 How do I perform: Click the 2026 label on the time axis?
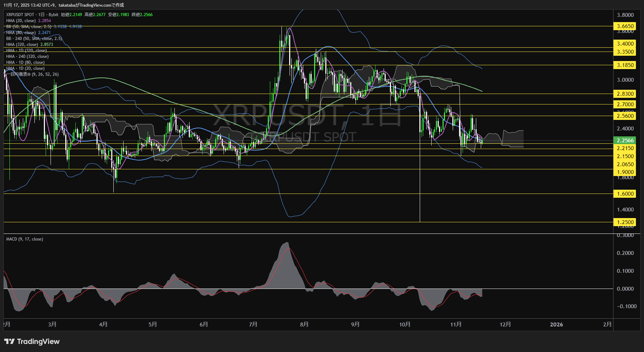557,325
